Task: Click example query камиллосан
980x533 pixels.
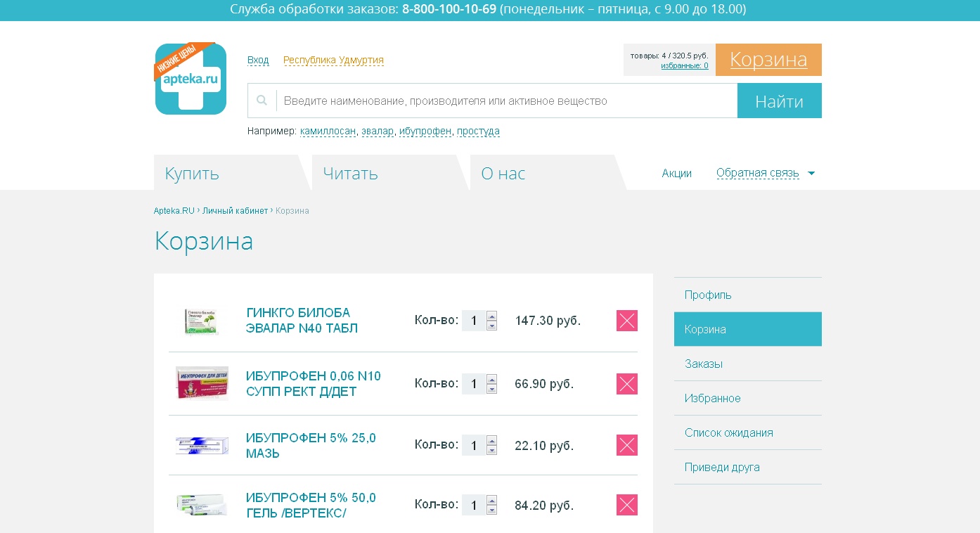Action: (x=328, y=131)
